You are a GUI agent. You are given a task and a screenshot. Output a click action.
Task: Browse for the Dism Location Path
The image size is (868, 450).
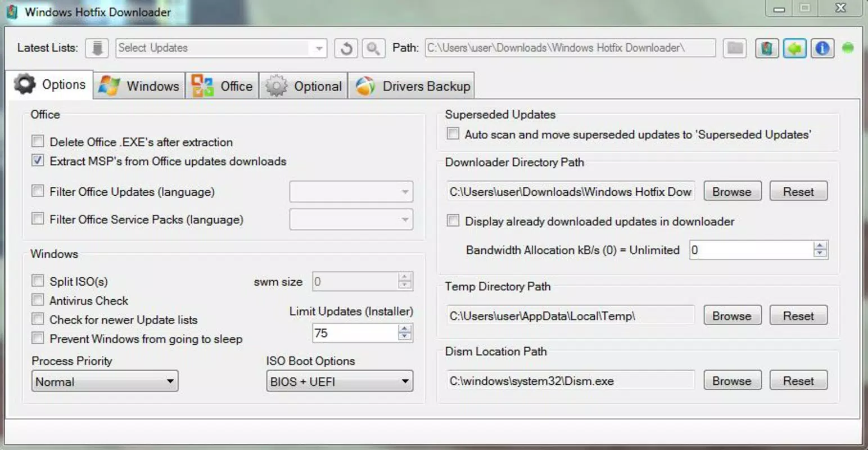tap(732, 381)
